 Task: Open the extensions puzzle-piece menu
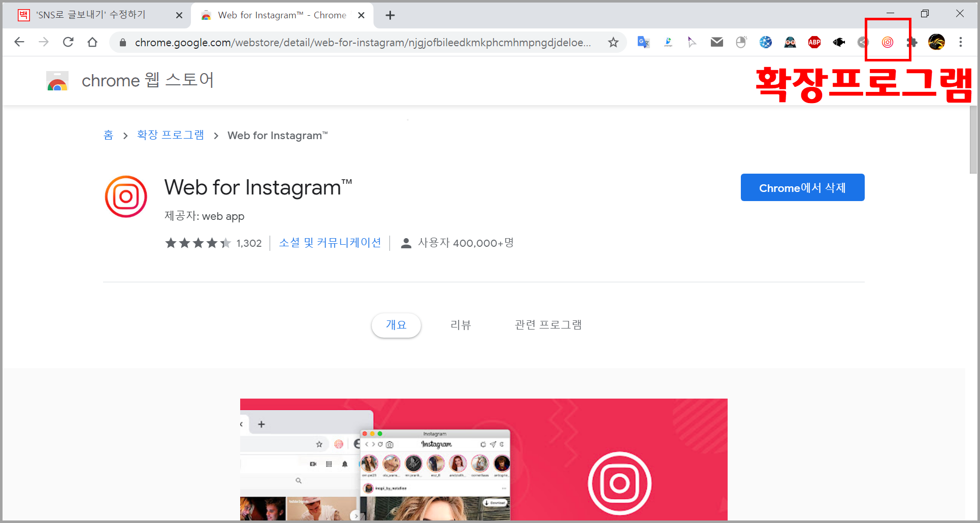[x=912, y=42]
